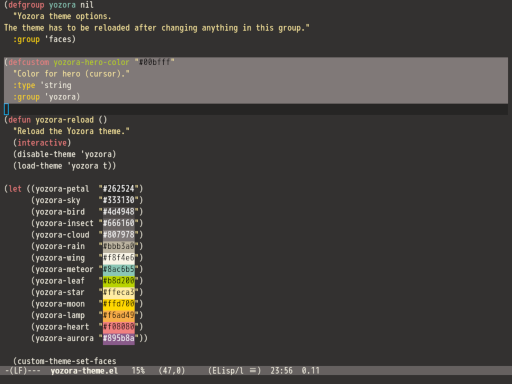Viewport: 512px width, 384px height.
Task: Click the (load-theme 'yozora t)) line
Action: (65, 166)
